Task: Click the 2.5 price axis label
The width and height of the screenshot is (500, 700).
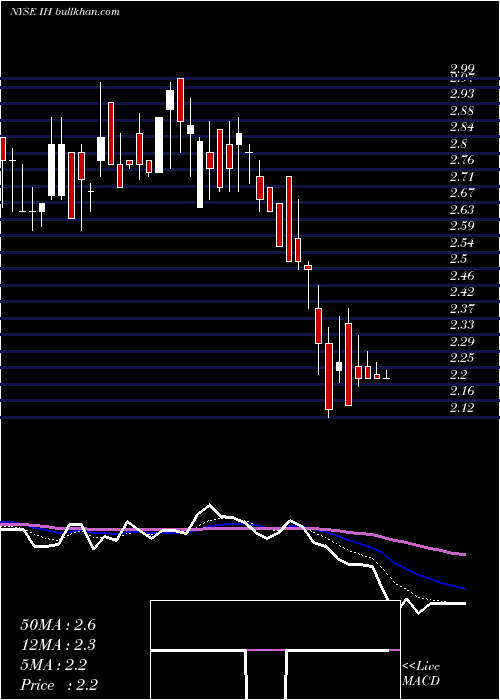Action: pos(458,259)
